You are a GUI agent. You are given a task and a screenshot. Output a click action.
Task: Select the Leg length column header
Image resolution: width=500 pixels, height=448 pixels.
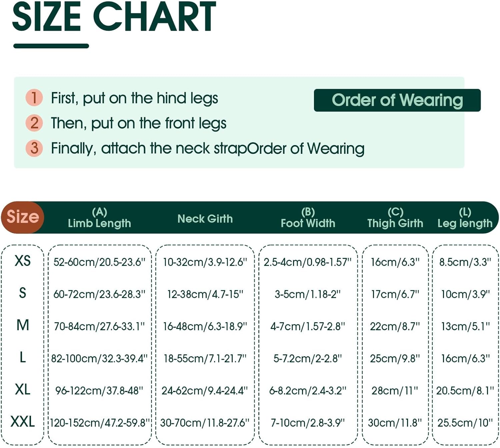click(465, 218)
